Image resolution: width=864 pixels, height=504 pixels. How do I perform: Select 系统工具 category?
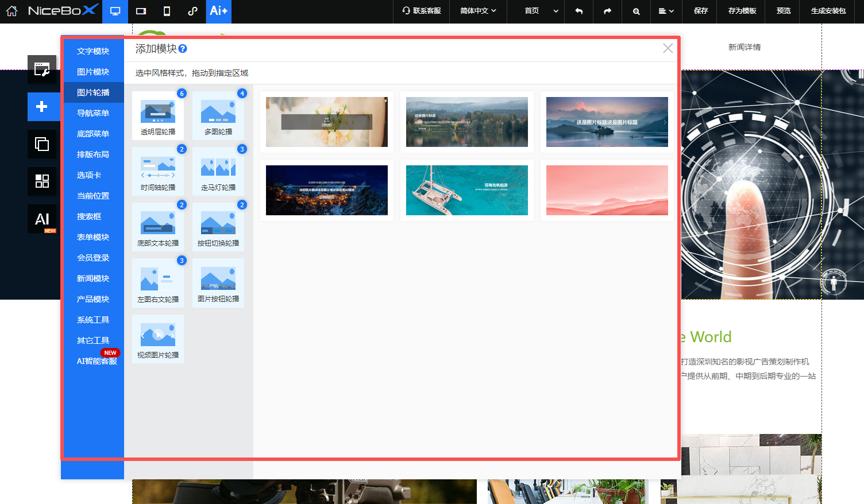click(x=93, y=320)
